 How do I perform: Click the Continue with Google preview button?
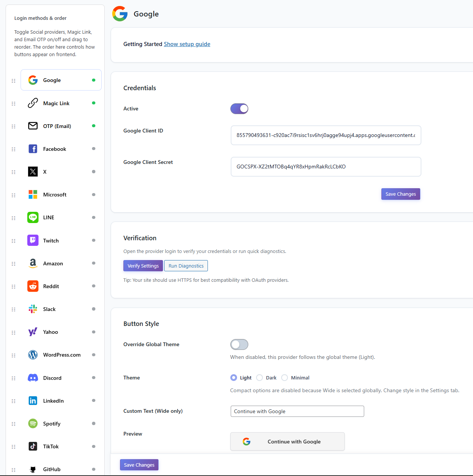pos(288,442)
